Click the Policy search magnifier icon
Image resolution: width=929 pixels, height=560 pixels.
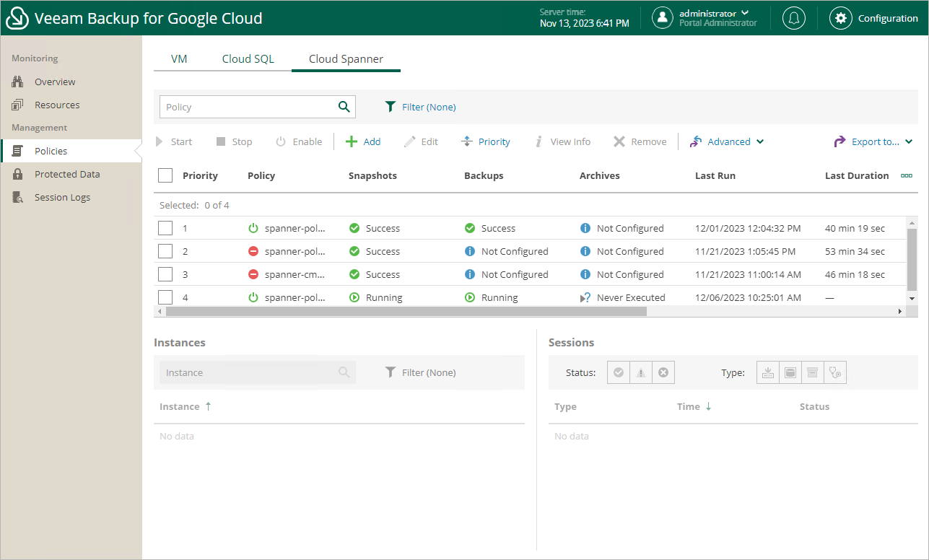click(x=344, y=107)
